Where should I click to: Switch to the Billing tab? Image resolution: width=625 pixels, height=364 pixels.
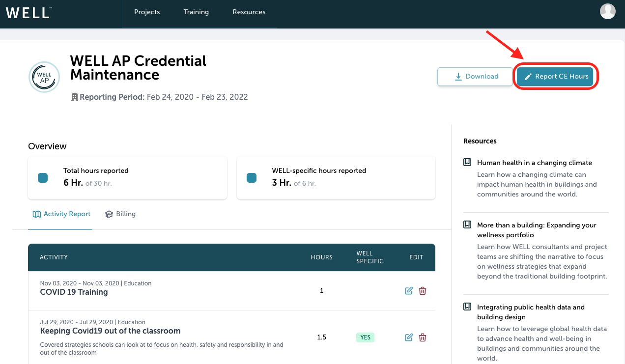coord(120,214)
